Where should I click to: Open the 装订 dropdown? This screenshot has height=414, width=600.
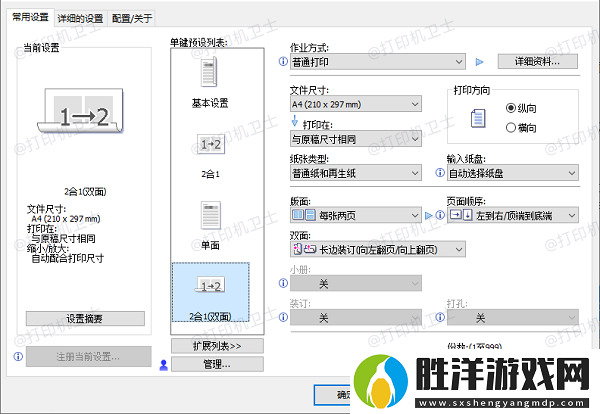356,318
